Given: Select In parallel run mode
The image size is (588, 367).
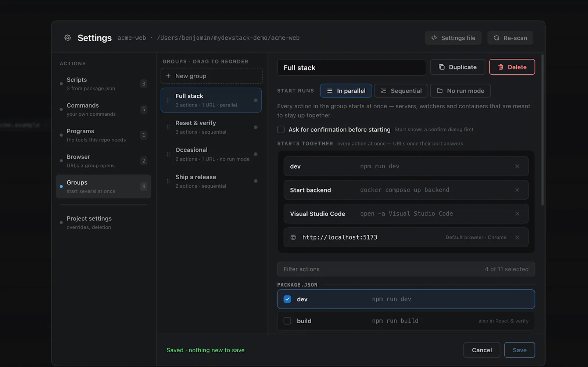Looking at the screenshot, I should pyautogui.click(x=346, y=91).
